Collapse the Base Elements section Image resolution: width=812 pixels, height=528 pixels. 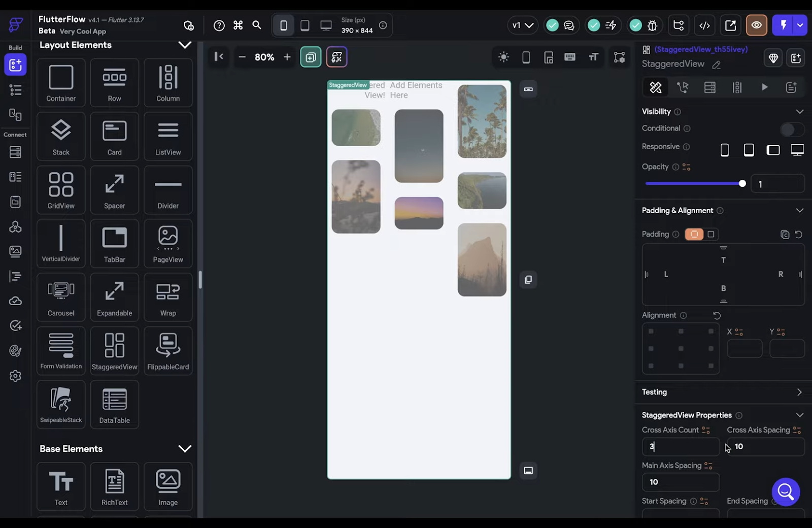(x=185, y=449)
